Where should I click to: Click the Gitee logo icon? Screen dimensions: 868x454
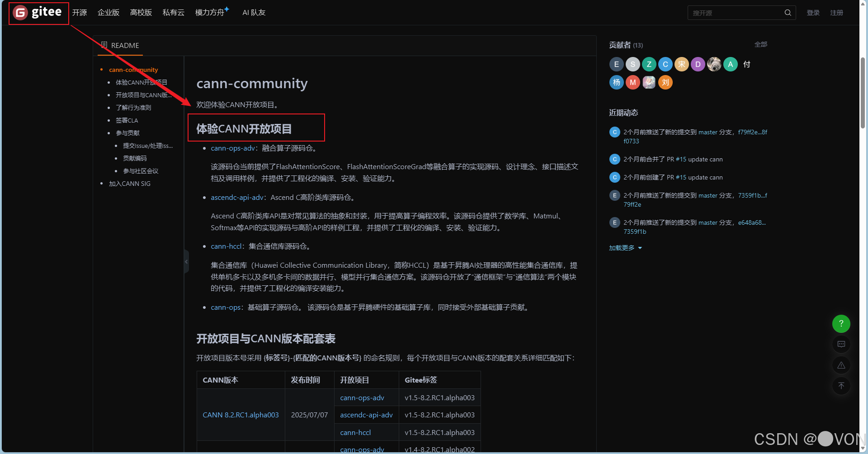tap(19, 13)
